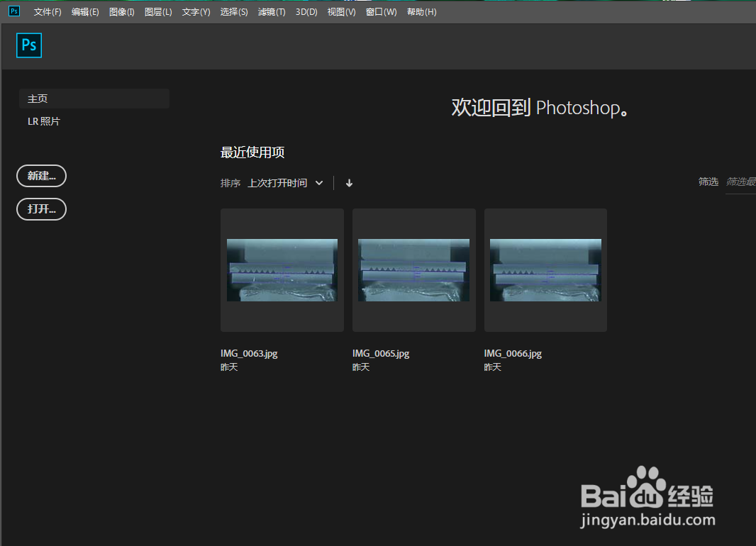The width and height of the screenshot is (756, 546).
Task: Click the 最近使用项 heading
Action: [252, 152]
